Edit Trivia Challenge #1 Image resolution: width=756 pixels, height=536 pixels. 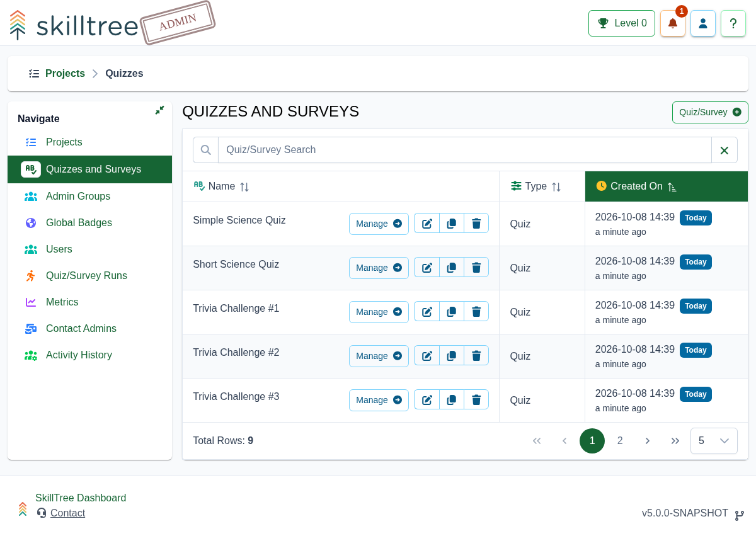point(427,311)
